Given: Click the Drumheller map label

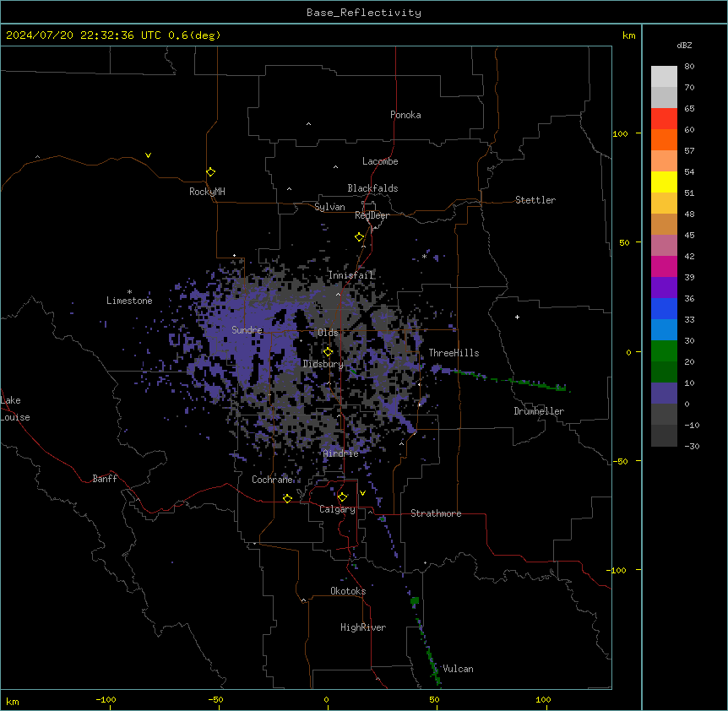Looking at the screenshot, I should pyautogui.click(x=539, y=411).
